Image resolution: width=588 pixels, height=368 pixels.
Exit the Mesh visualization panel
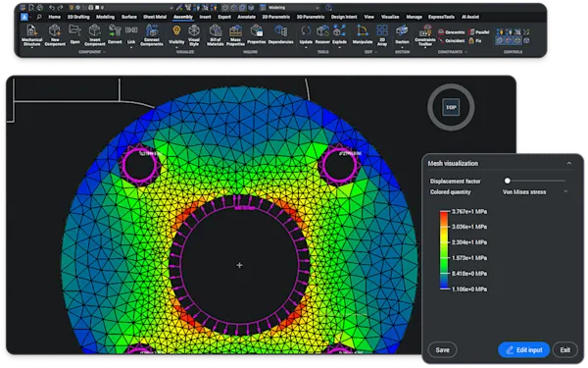(565, 350)
